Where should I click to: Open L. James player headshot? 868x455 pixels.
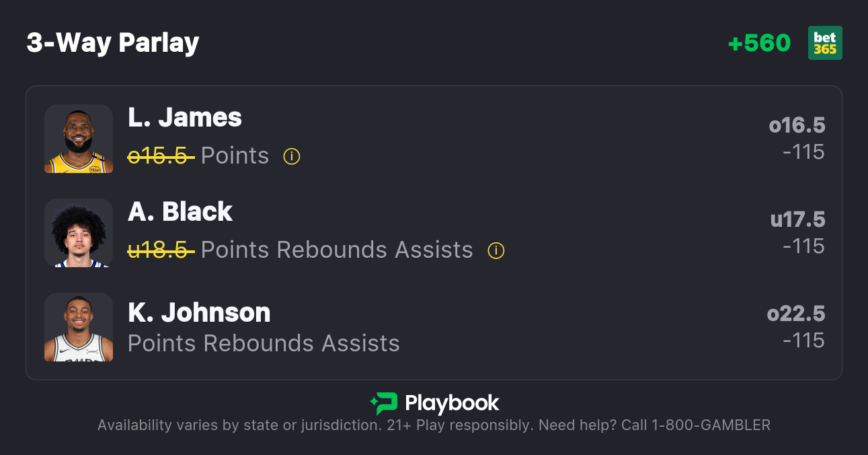pos(79,139)
